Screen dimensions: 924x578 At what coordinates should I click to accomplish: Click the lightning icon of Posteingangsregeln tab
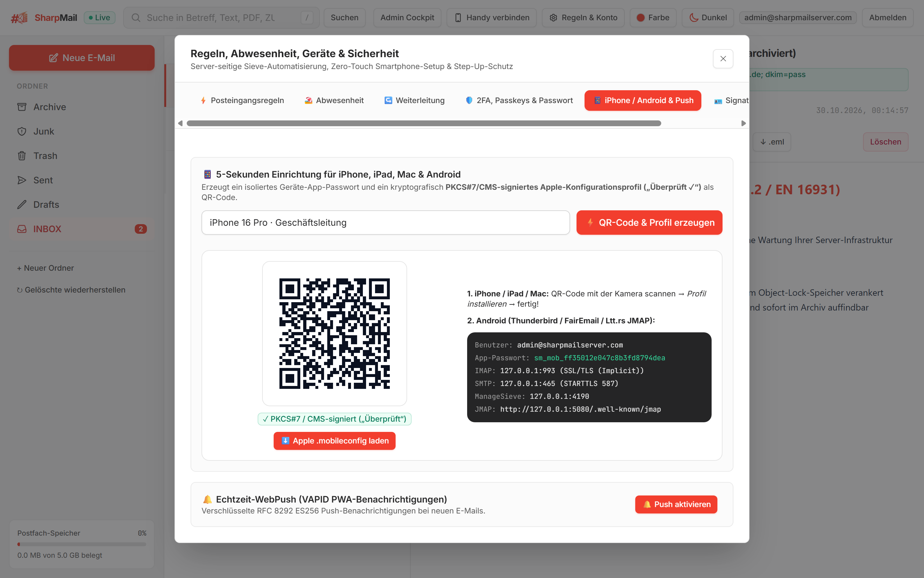pos(203,101)
